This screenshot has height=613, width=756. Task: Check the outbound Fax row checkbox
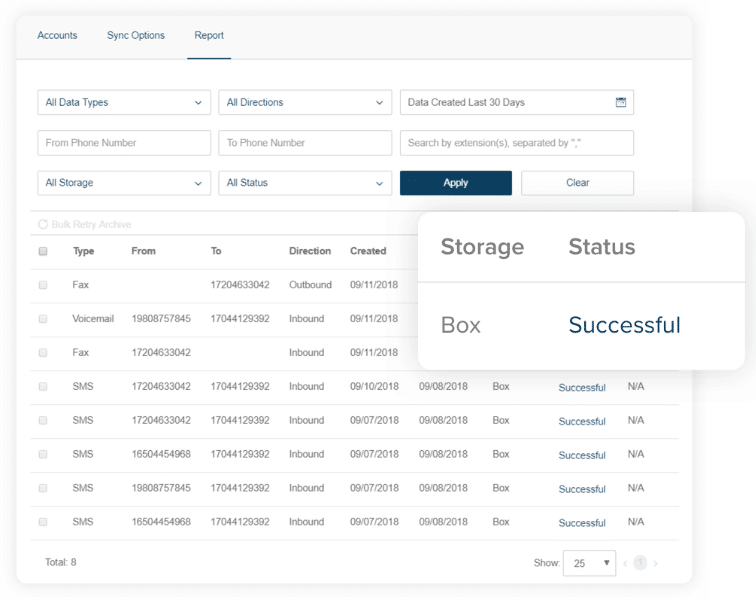(43, 285)
